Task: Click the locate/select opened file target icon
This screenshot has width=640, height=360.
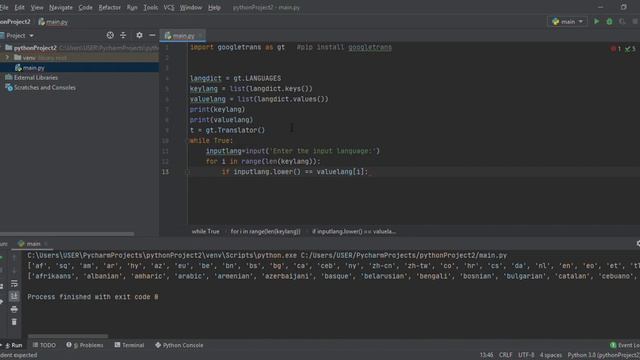Action: pyautogui.click(x=110, y=35)
